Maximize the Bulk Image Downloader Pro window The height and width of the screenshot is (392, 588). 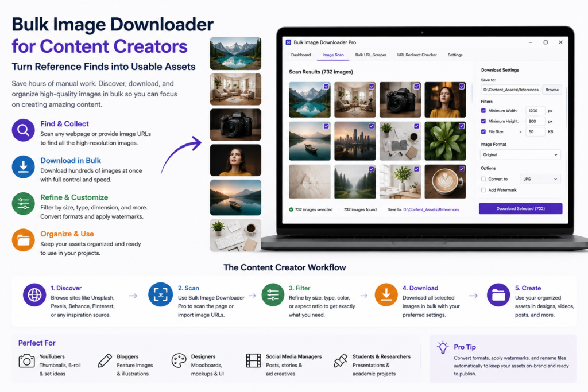tap(546, 42)
